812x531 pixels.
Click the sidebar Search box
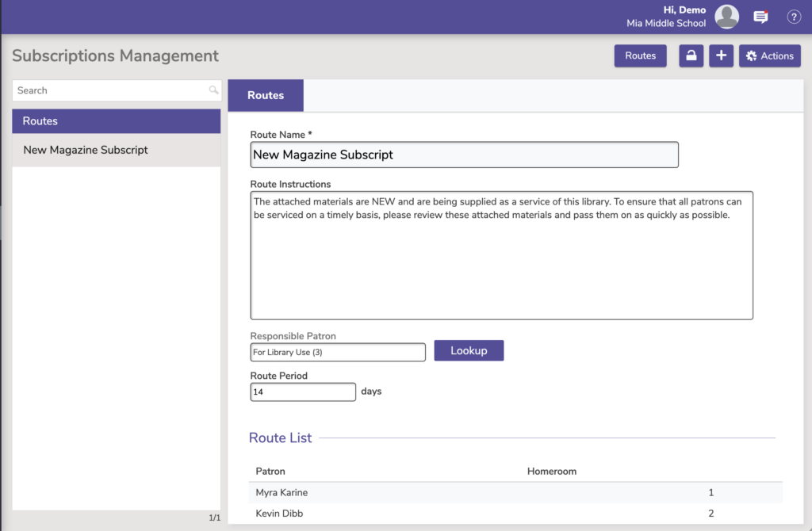click(109, 90)
